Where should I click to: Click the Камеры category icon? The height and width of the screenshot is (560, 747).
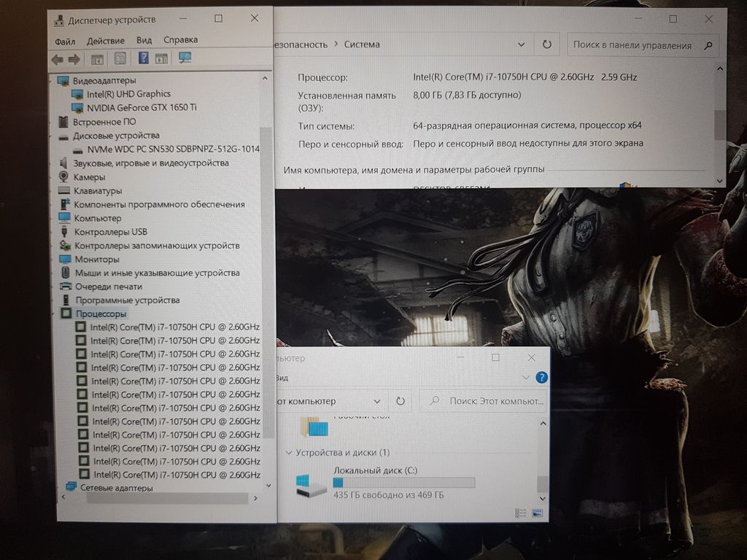click(x=63, y=176)
